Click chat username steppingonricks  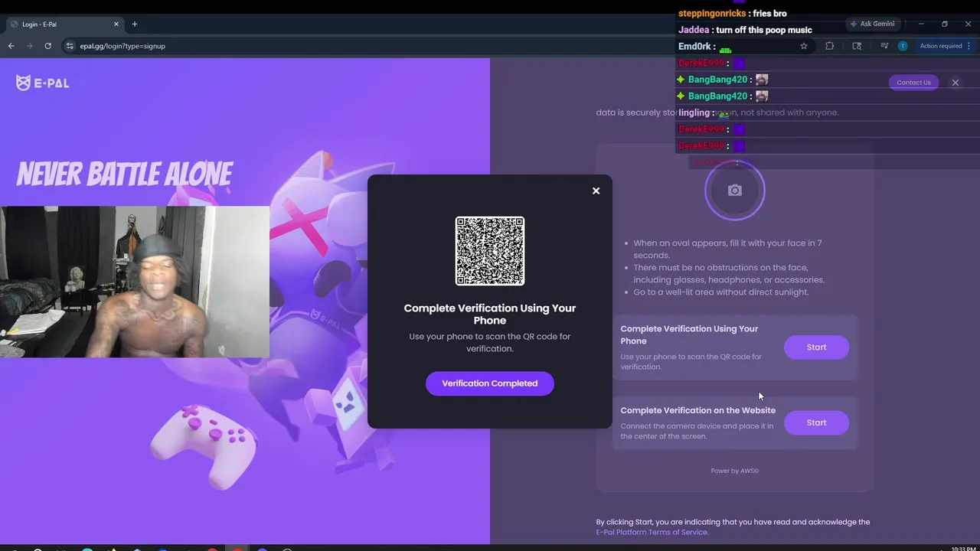(713, 14)
